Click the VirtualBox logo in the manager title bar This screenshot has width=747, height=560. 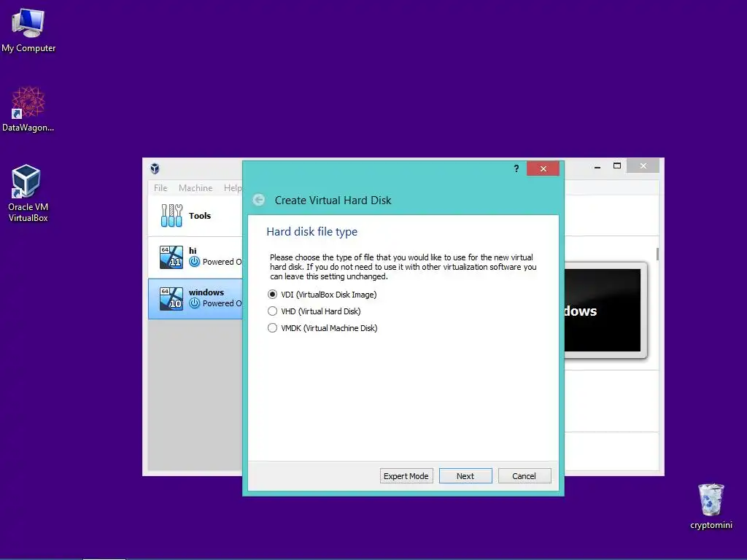(x=155, y=168)
